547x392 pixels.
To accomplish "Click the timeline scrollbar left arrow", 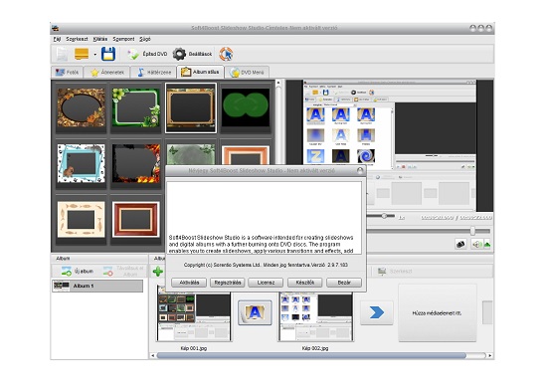I will pyautogui.click(x=153, y=356).
